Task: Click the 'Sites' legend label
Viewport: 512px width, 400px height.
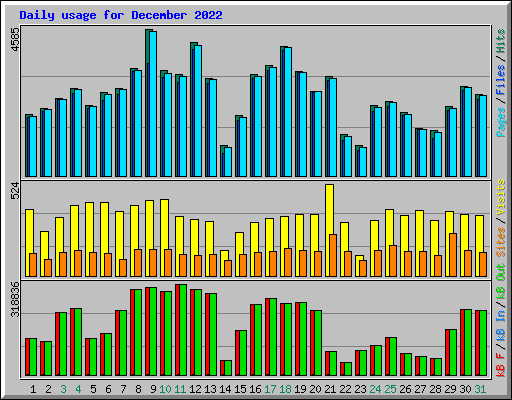Action: pos(501,242)
